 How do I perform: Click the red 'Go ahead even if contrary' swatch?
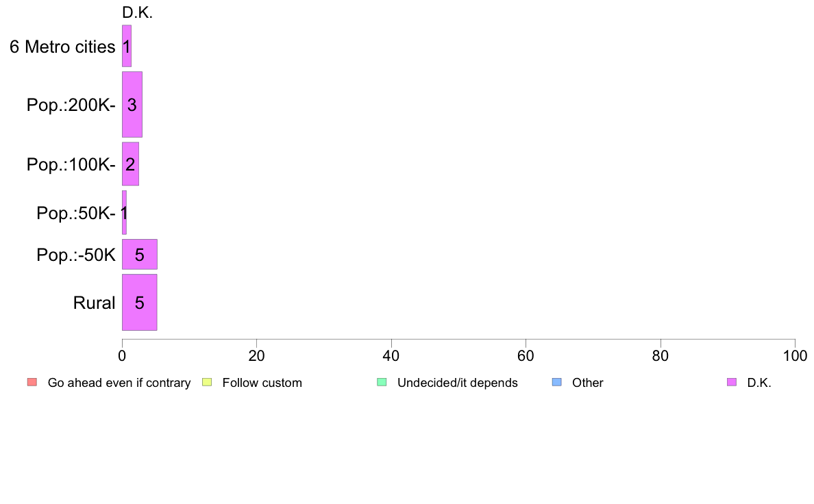pos(32,383)
